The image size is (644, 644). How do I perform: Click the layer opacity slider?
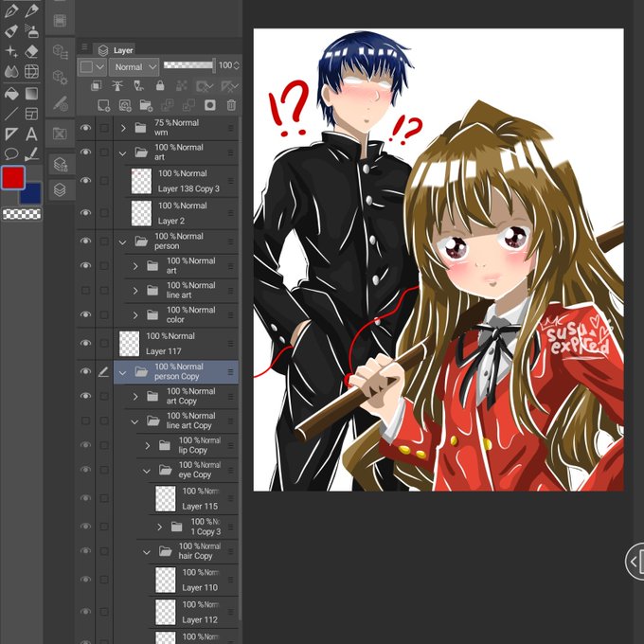(188, 65)
